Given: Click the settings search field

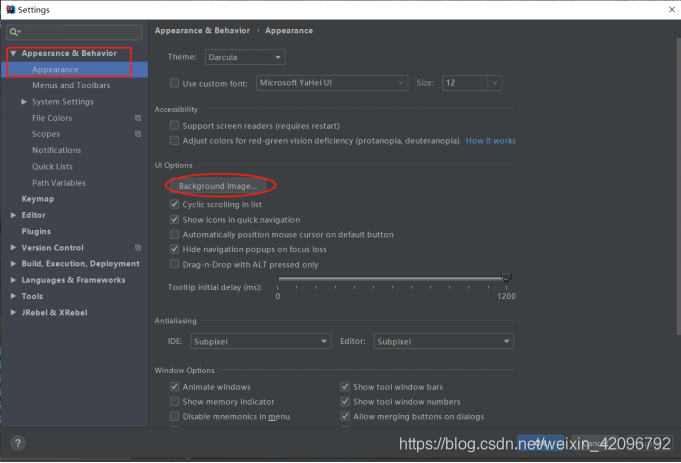Looking at the screenshot, I should pos(75,32).
